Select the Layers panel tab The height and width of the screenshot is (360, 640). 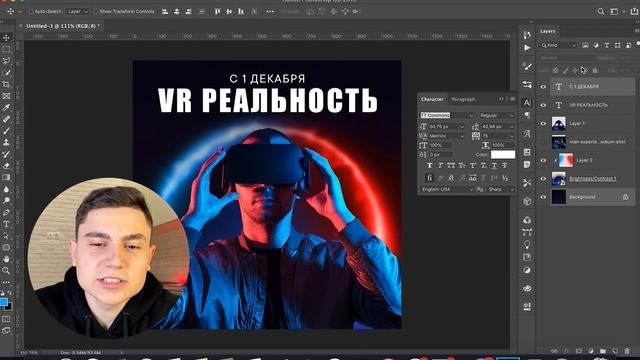tap(547, 31)
